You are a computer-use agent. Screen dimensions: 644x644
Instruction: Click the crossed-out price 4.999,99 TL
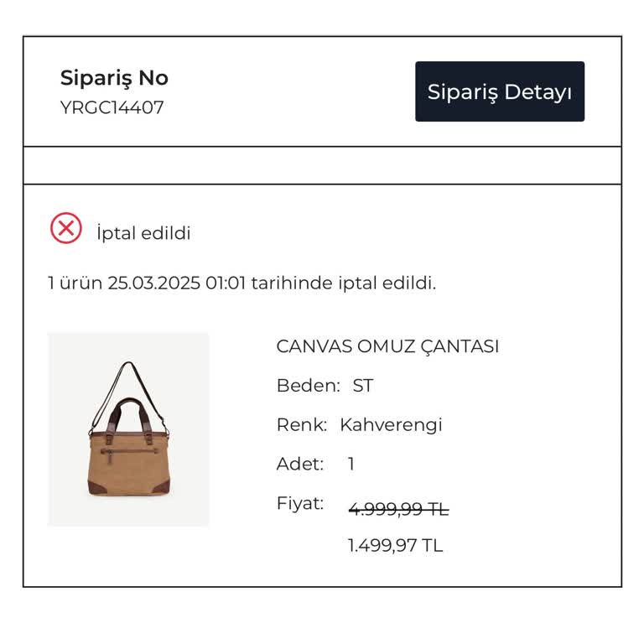pos(398,509)
